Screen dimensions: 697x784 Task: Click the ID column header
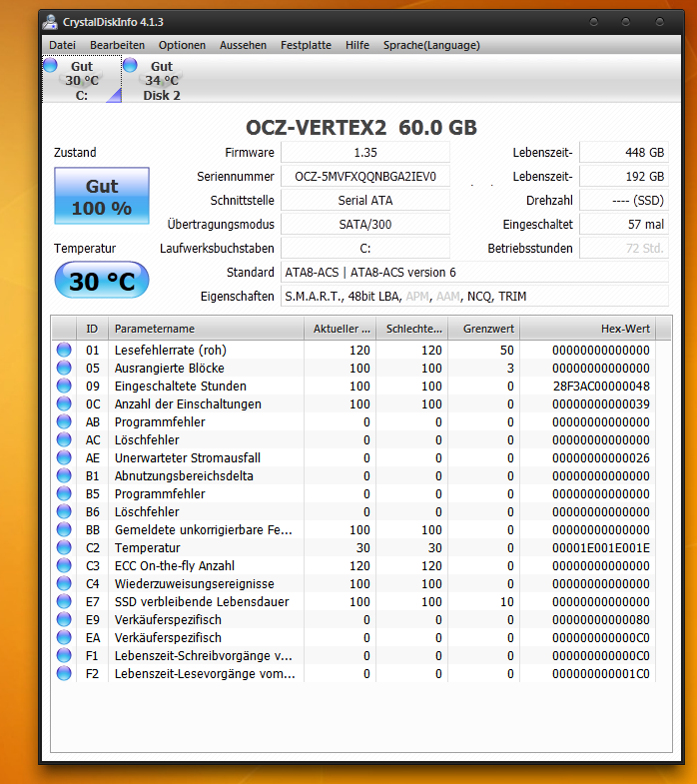pyautogui.click(x=92, y=329)
